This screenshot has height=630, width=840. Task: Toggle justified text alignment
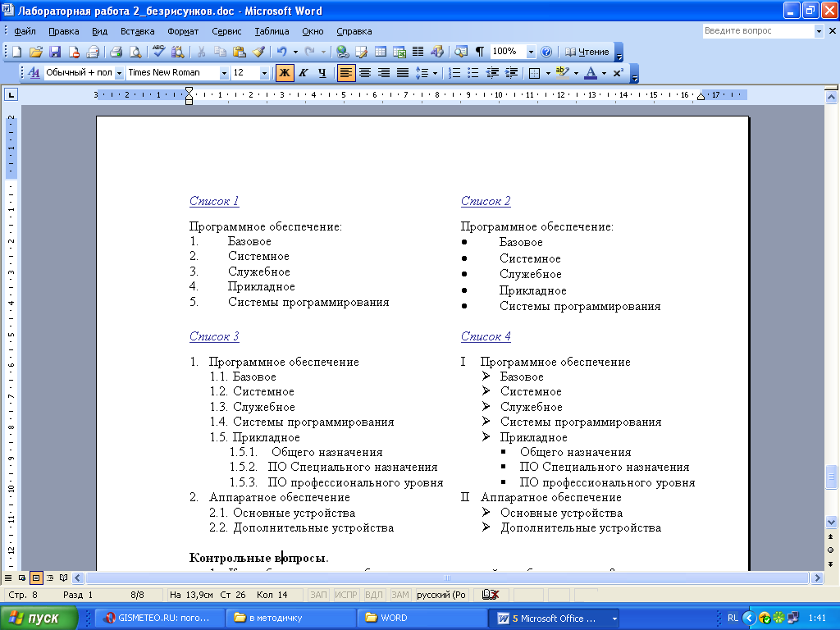tap(402, 73)
